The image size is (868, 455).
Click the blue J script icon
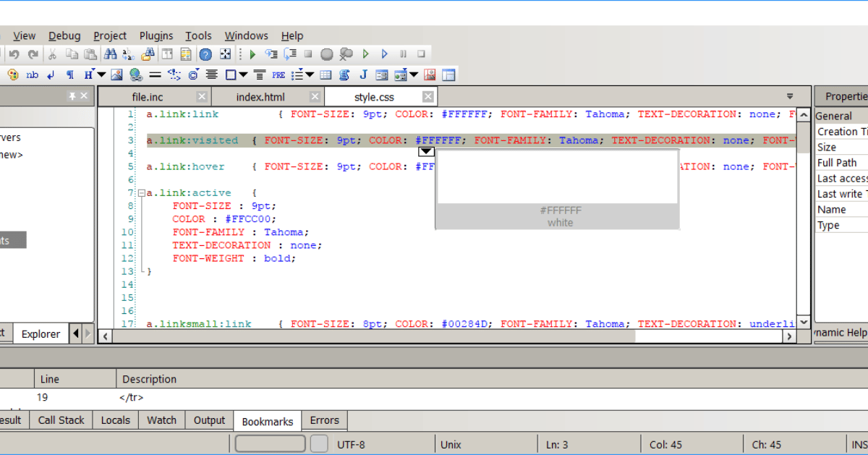tap(363, 75)
